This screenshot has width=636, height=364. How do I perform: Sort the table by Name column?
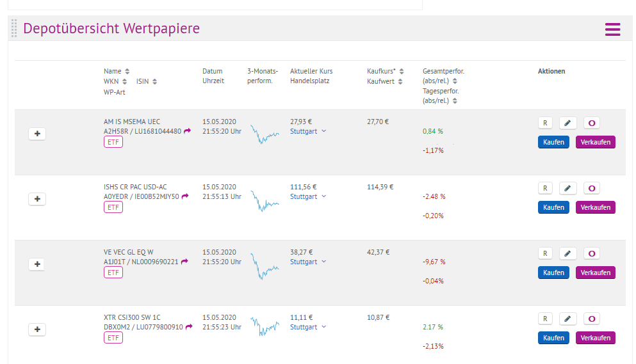coord(127,71)
